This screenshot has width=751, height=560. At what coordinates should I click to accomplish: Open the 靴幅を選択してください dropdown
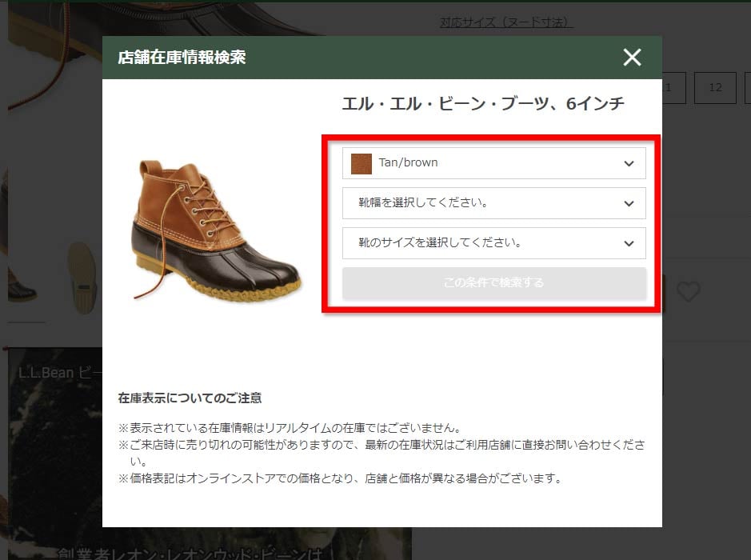493,203
